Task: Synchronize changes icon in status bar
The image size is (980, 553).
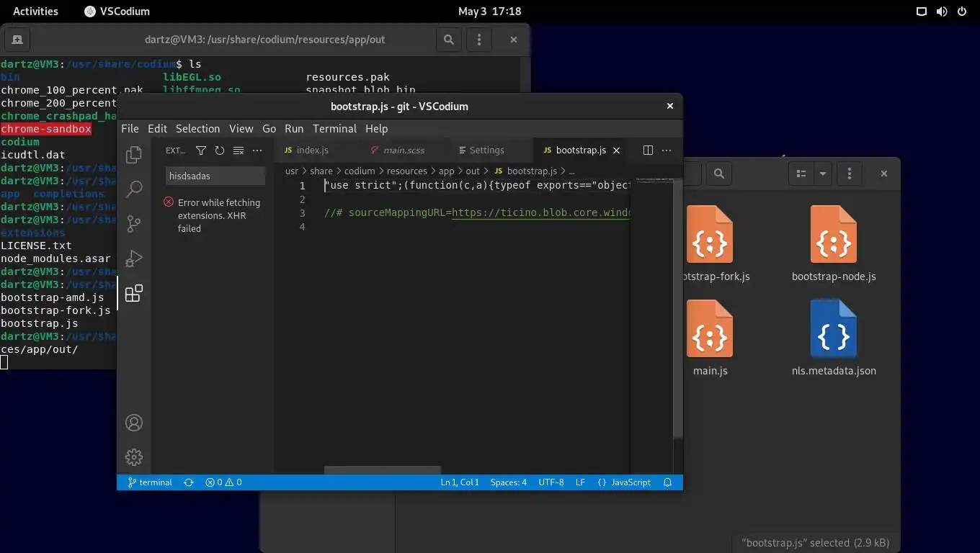Action: [189, 482]
